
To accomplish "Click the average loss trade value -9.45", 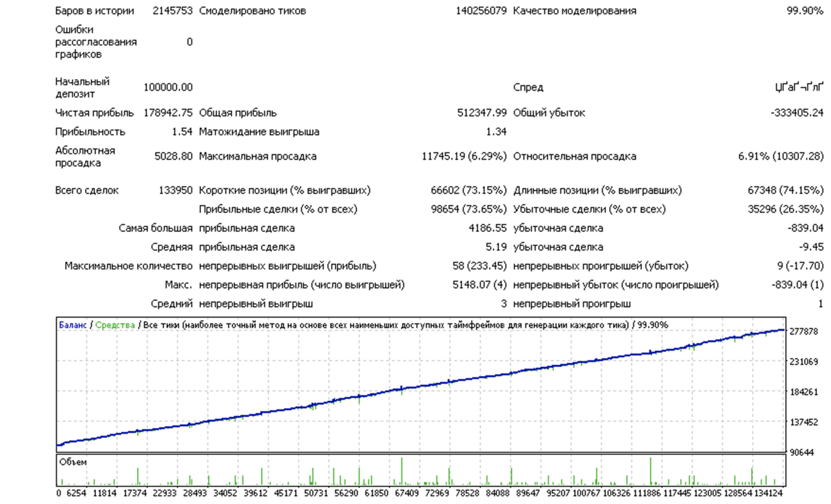I will pyautogui.click(x=811, y=247).
